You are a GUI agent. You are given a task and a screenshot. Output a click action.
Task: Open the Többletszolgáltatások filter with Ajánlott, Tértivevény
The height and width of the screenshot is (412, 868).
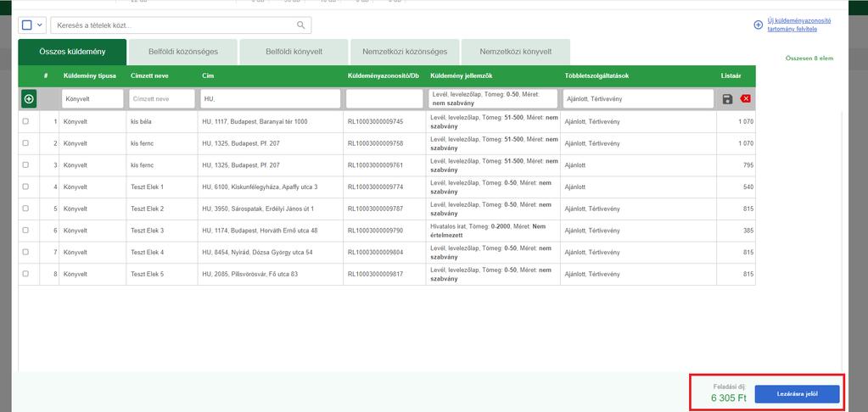point(638,99)
